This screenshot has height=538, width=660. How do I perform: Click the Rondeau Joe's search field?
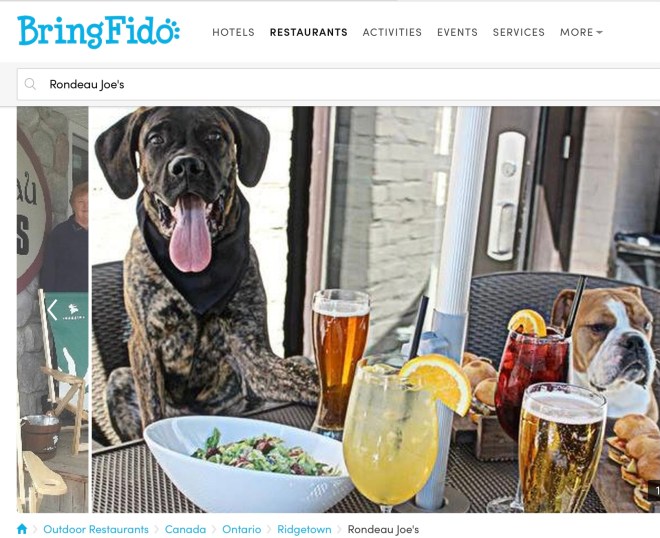pyautogui.click(x=338, y=84)
